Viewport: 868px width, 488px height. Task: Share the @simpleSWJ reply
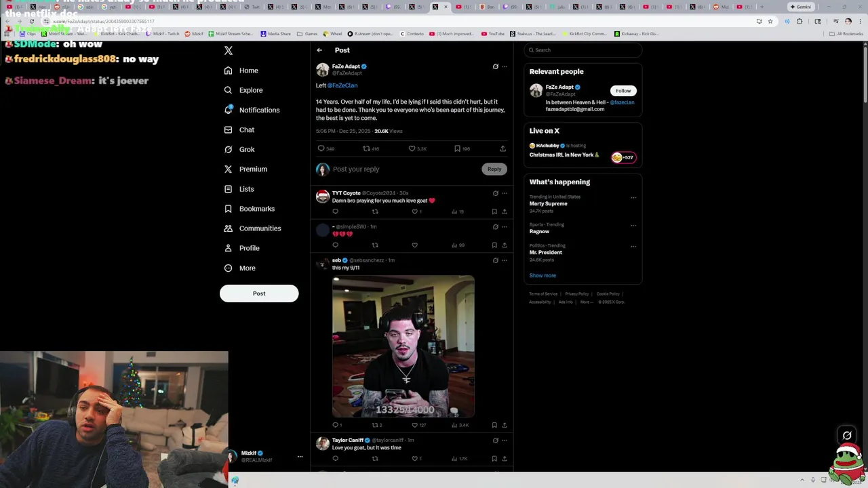coord(505,245)
